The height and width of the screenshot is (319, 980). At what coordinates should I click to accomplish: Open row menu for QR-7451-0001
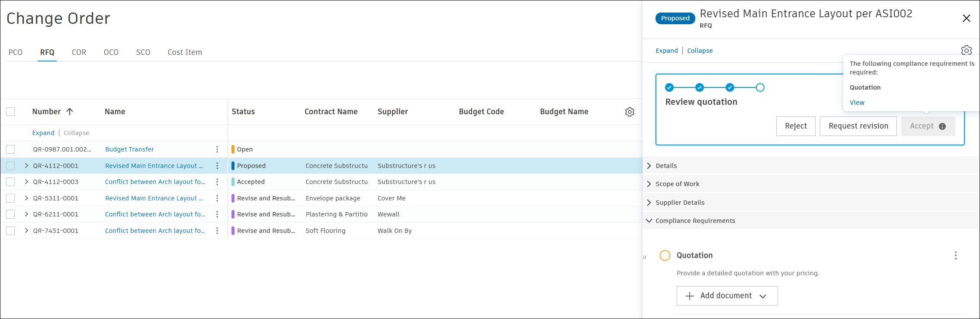coord(217,231)
